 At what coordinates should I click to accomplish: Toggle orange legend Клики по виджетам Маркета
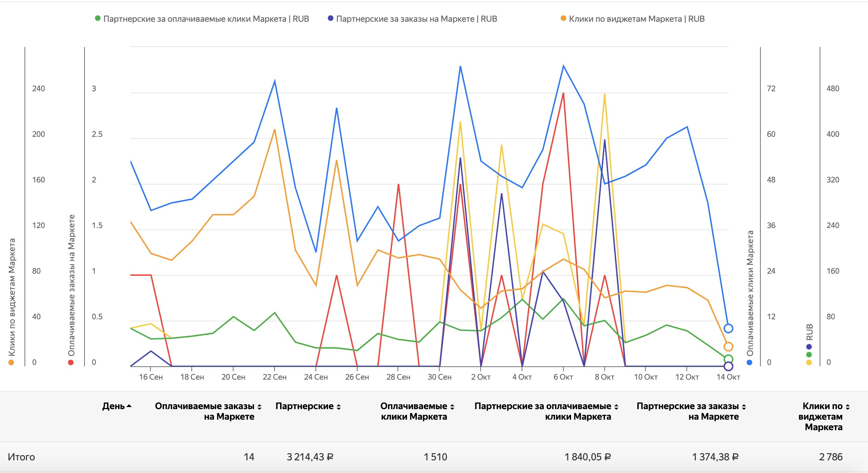point(636,19)
